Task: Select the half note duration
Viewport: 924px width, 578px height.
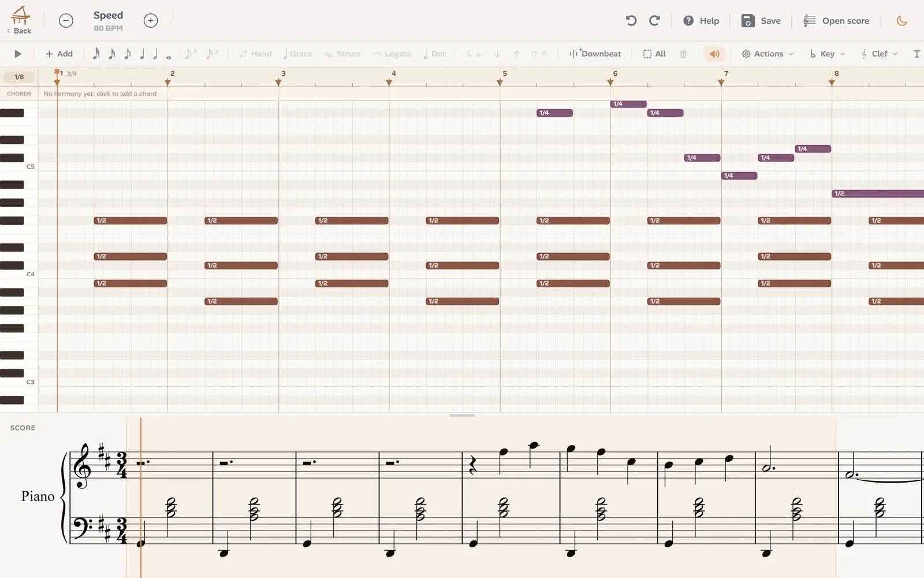Action: (155, 54)
